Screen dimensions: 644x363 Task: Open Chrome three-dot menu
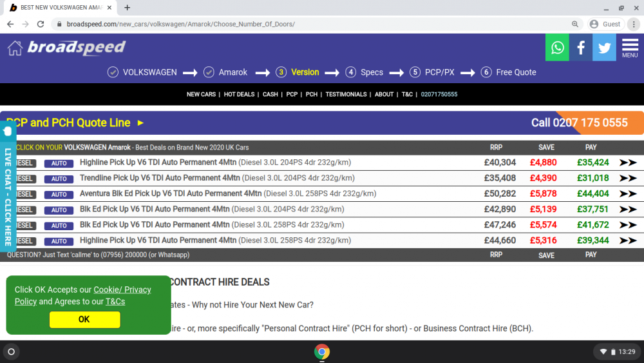(x=634, y=25)
